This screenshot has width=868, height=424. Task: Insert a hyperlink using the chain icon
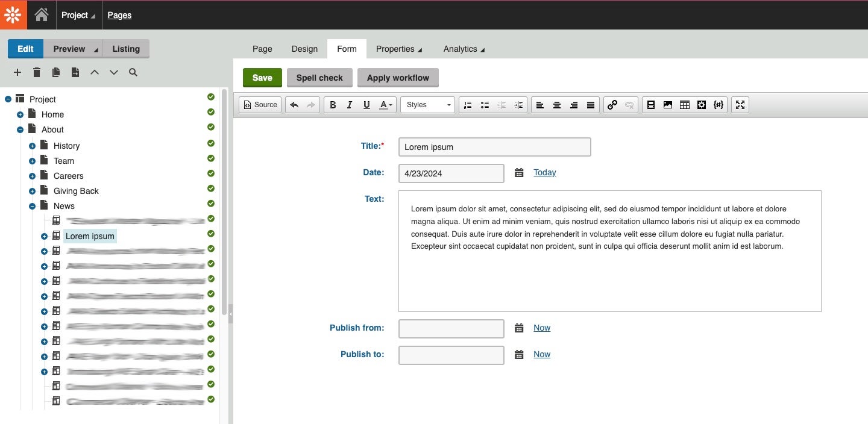point(611,105)
